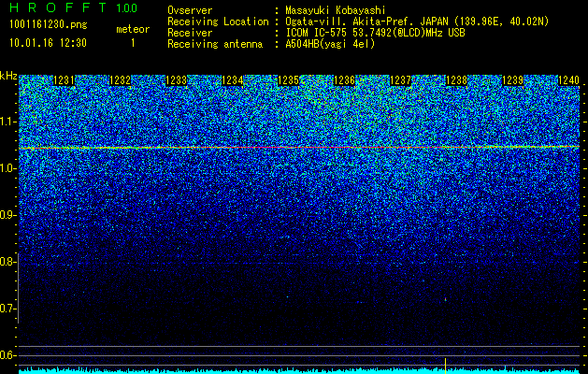Click the 1234 time marker
The height and width of the screenshot is (374, 588).
[x=233, y=80]
